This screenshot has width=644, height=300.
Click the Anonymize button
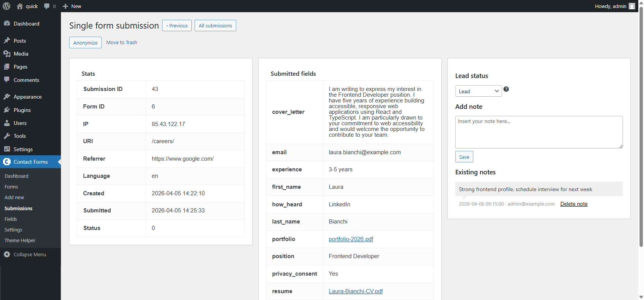pyautogui.click(x=85, y=43)
